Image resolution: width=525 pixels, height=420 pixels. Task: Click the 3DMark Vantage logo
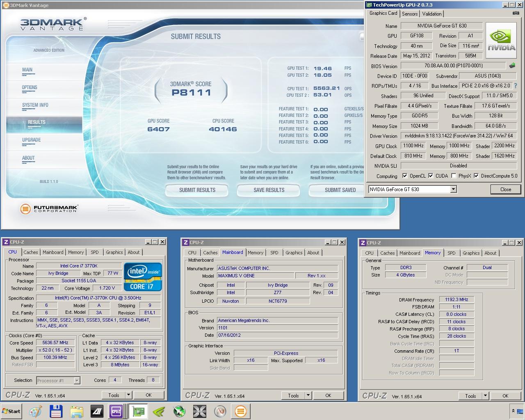pyautogui.click(x=53, y=24)
